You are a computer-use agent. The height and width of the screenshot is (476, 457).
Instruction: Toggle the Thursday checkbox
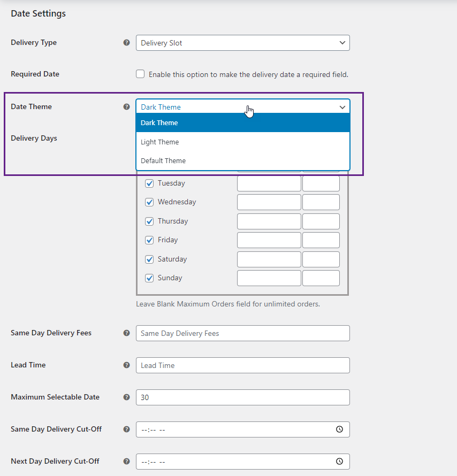[x=149, y=221]
